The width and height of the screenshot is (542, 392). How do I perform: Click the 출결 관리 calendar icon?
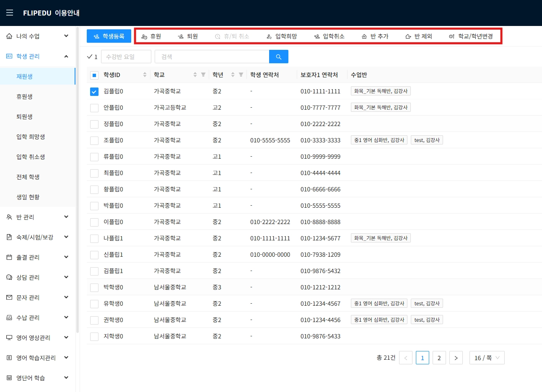(9, 258)
